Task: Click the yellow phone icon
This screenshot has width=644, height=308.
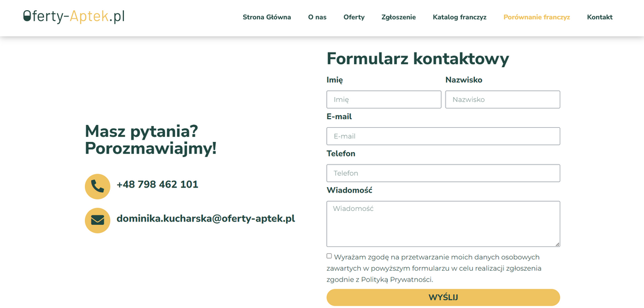Action: (x=97, y=186)
